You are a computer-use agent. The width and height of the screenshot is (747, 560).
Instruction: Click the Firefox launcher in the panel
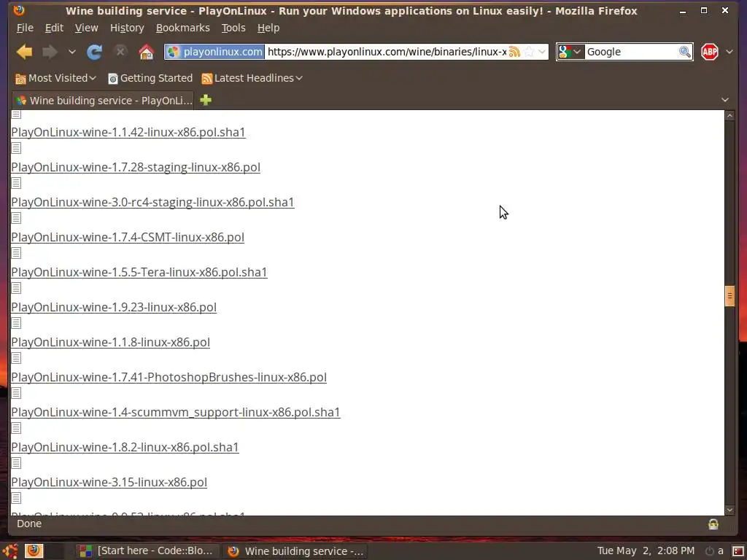[x=34, y=551]
